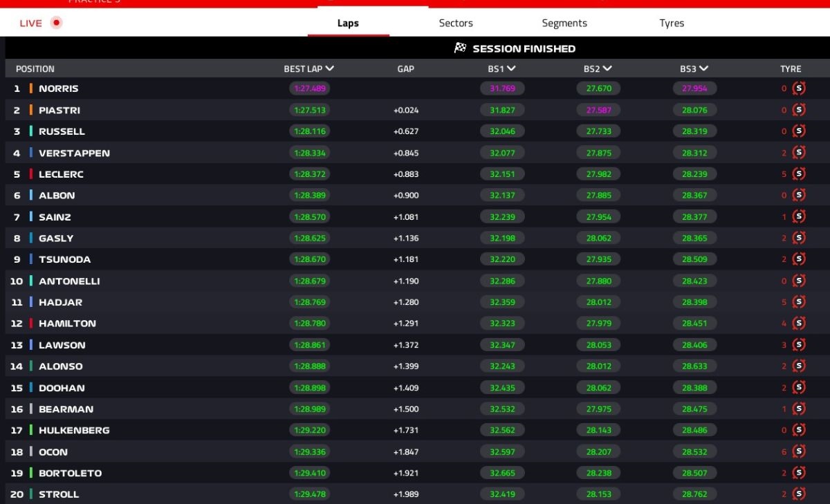Open the Tyres tab
830x504 pixels.
672,23
